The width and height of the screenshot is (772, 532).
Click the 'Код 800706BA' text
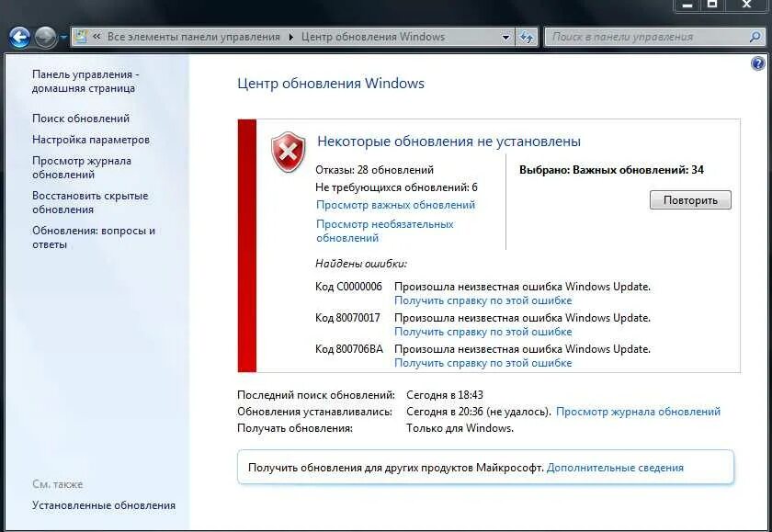349,349
